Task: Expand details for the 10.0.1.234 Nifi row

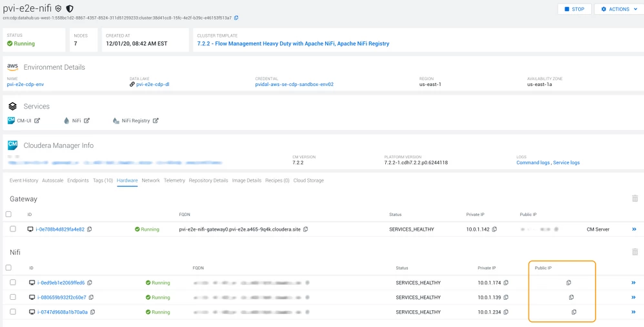Action: point(634,312)
